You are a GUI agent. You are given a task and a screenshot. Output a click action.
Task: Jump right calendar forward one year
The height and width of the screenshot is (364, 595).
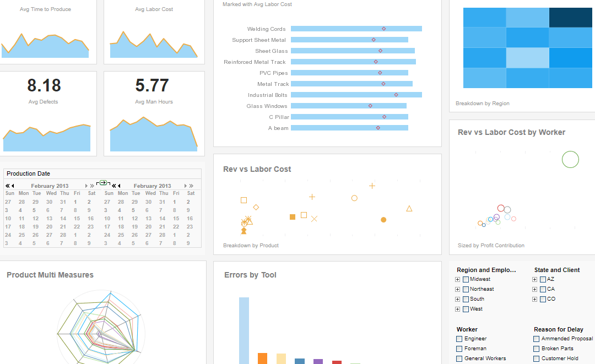pos(192,186)
